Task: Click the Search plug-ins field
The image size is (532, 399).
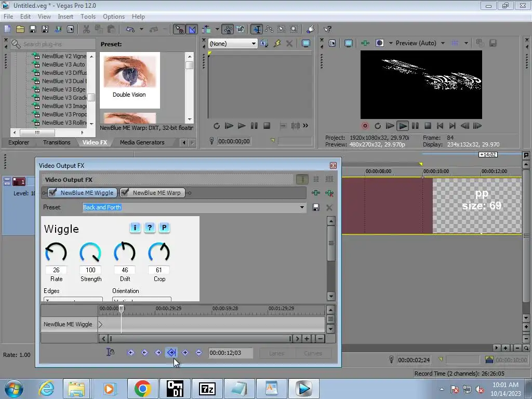Action: [x=54, y=44]
